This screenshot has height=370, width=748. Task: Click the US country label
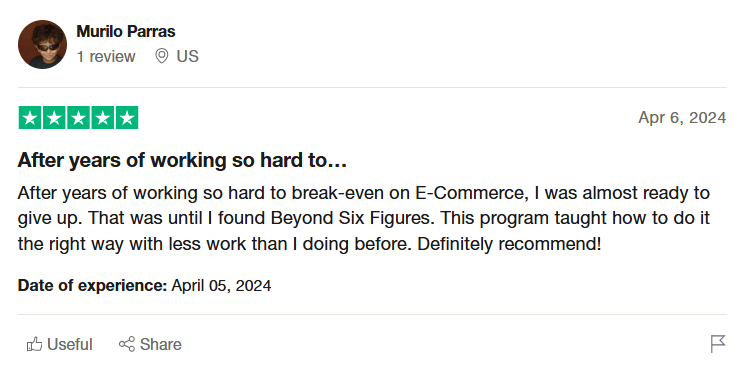point(187,56)
